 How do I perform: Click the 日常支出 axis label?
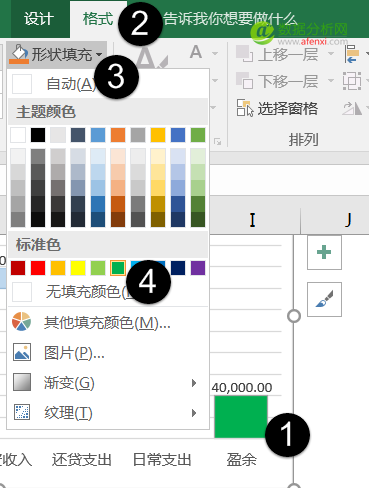point(162,460)
